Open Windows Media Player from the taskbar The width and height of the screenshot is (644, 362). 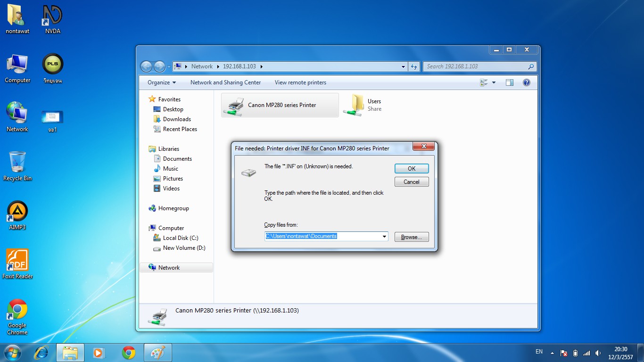(x=99, y=352)
